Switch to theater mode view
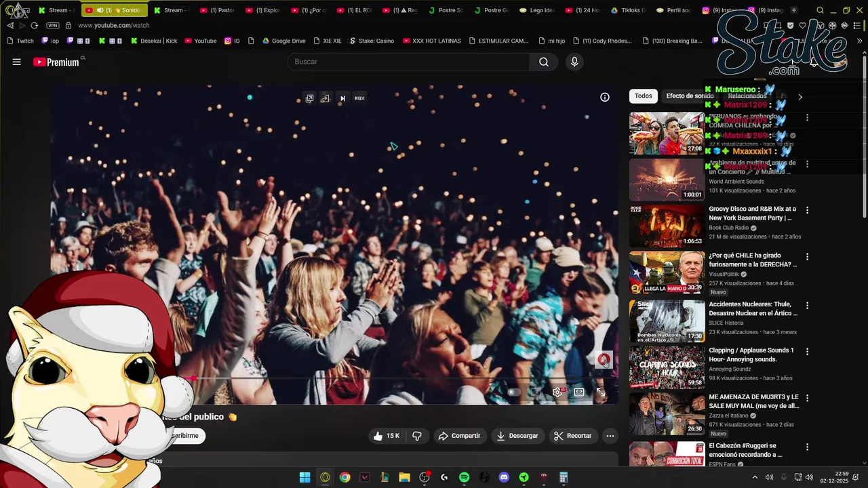 coord(579,392)
